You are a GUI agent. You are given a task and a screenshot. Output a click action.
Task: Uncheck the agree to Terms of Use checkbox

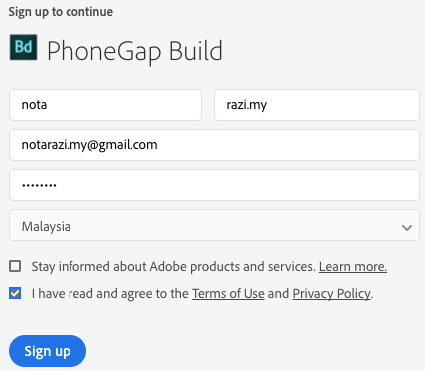(x=15, y=293)
